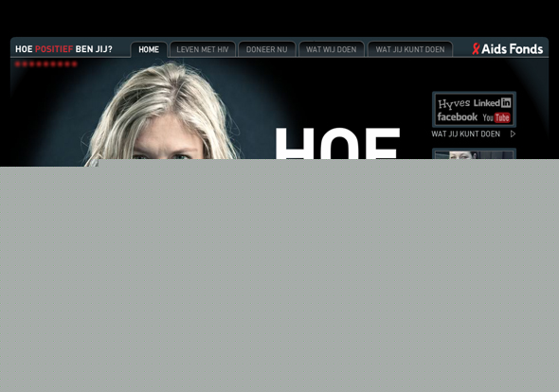559x392 pixels.
Task: Go to the WAT JIJ KUNT DOEN tab
Action: (410, 49)
